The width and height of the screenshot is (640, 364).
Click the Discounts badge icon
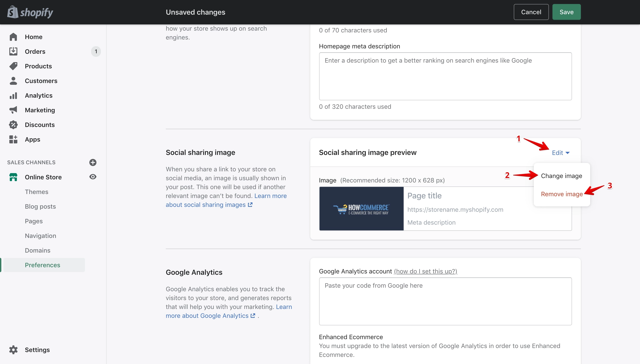point(13,125)
